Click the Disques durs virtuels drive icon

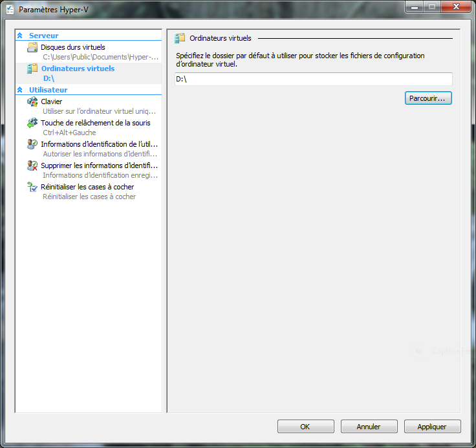pyautogui.click(x=32, y=47)
